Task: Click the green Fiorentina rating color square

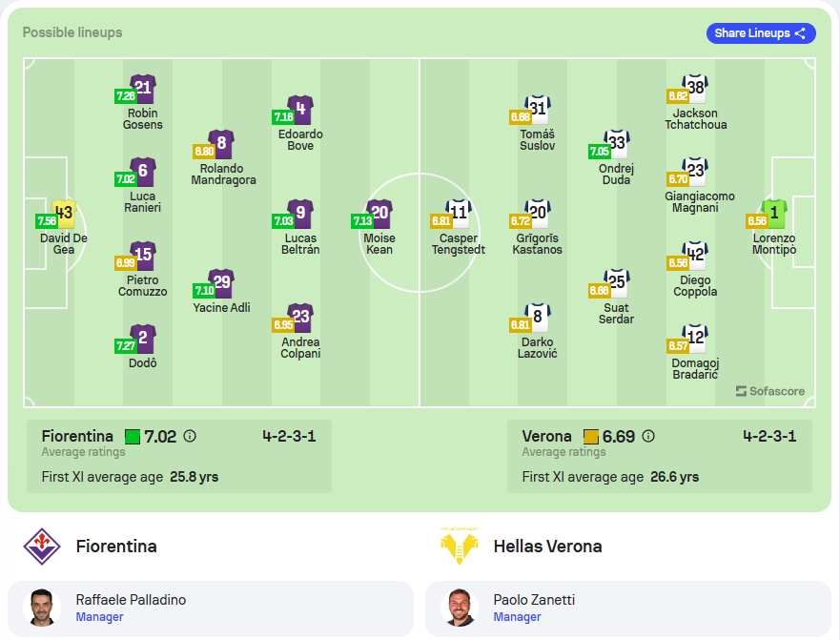Action: pos(133,437)
